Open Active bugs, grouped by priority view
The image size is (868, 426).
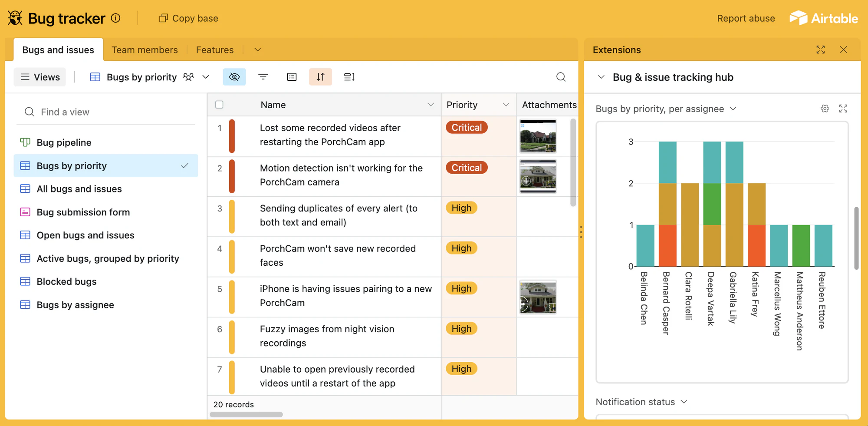pos(106,258)
